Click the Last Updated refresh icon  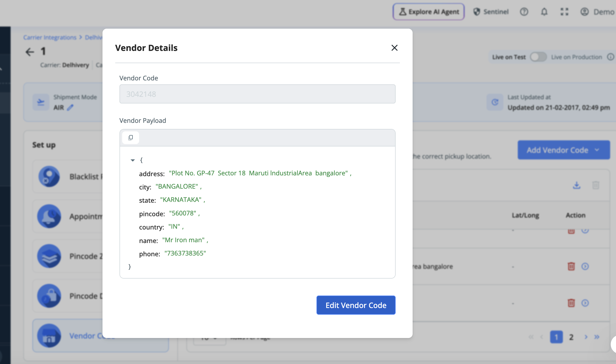(x=495, y=102)
